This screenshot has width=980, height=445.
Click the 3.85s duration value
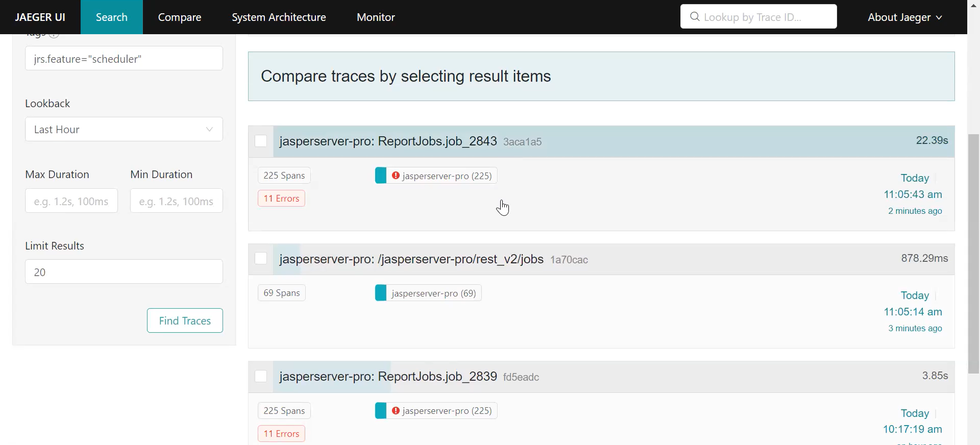[935, 376]
